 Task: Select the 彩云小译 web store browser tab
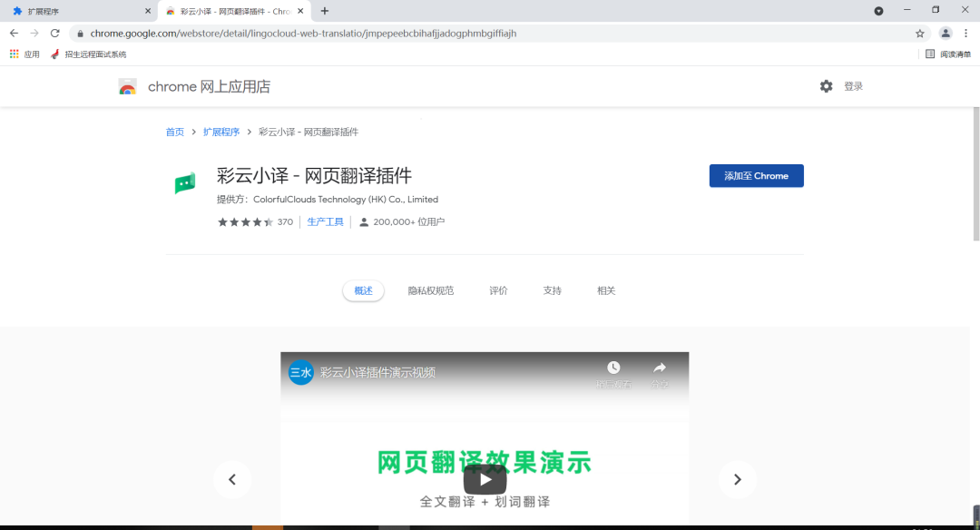234,11
